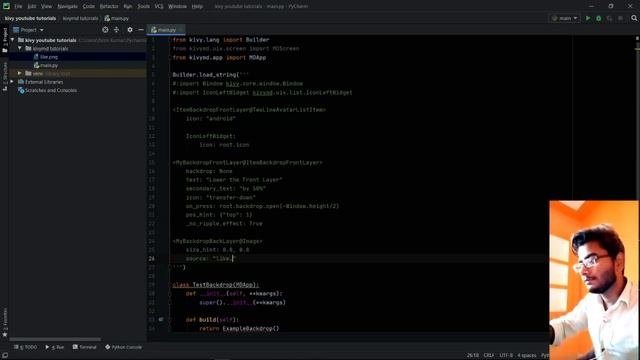Collapse the kivymd tutorials folder arrow

pyautogui.click(x=20, y=49)
